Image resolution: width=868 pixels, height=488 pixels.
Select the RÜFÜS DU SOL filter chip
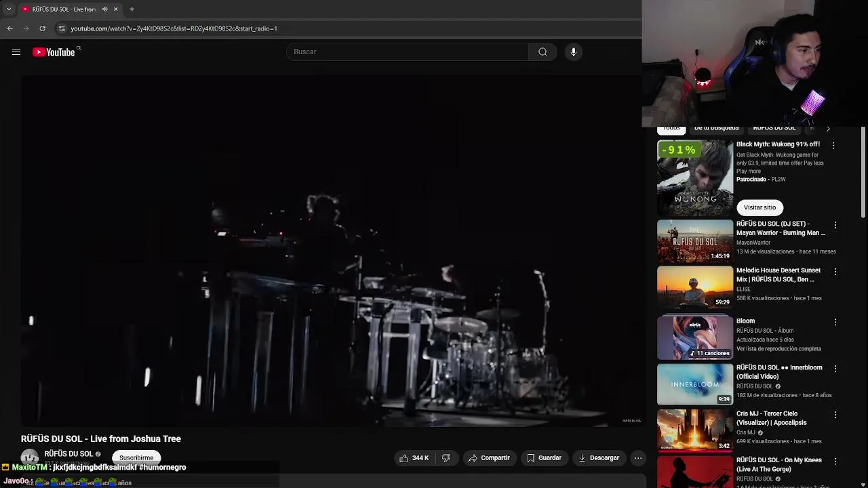pyautogui.click(x=774, y=128)
